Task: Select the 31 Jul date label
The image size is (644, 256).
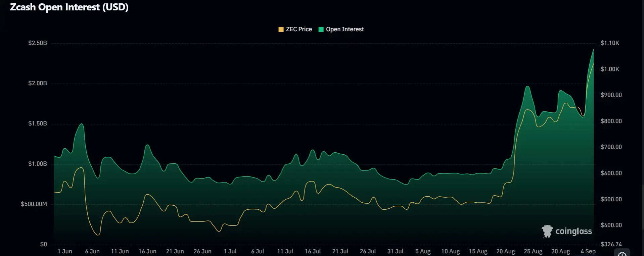Action: pyautogui.click(x=395, y=251)
